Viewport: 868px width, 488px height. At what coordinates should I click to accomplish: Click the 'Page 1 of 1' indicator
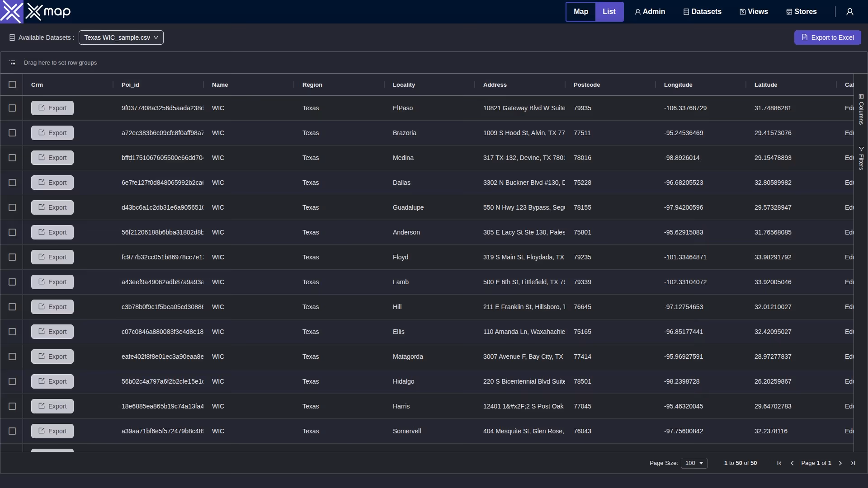(816, 463)
